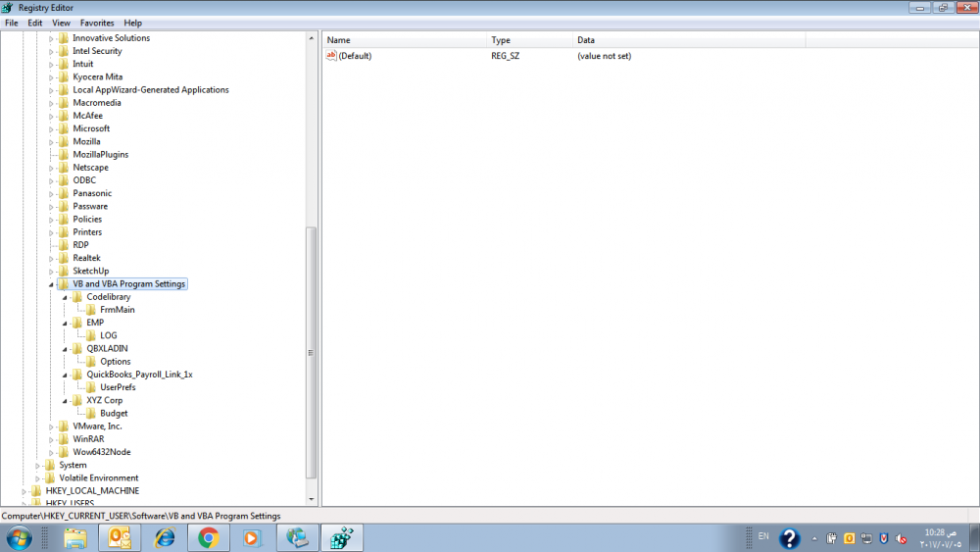The width and height of the screenshot is (980, 552).
Task: Click the McAfee folder icon
Action: (64, 116)
